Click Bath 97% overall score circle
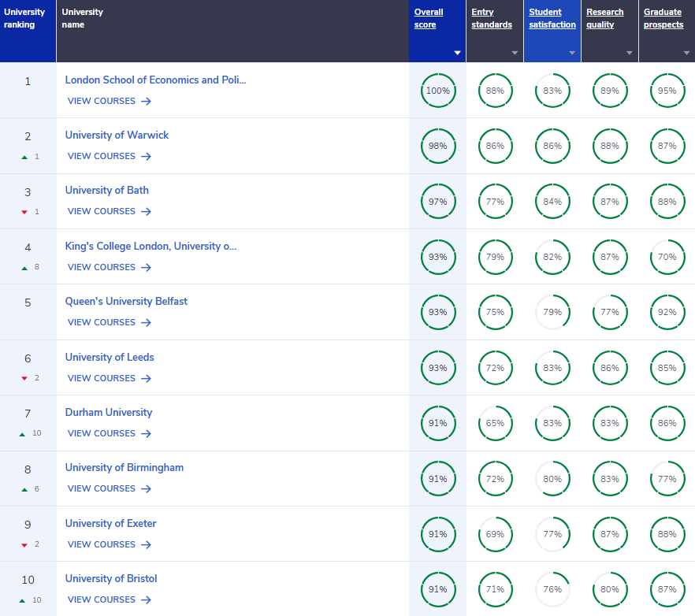 tap(438, 202)
